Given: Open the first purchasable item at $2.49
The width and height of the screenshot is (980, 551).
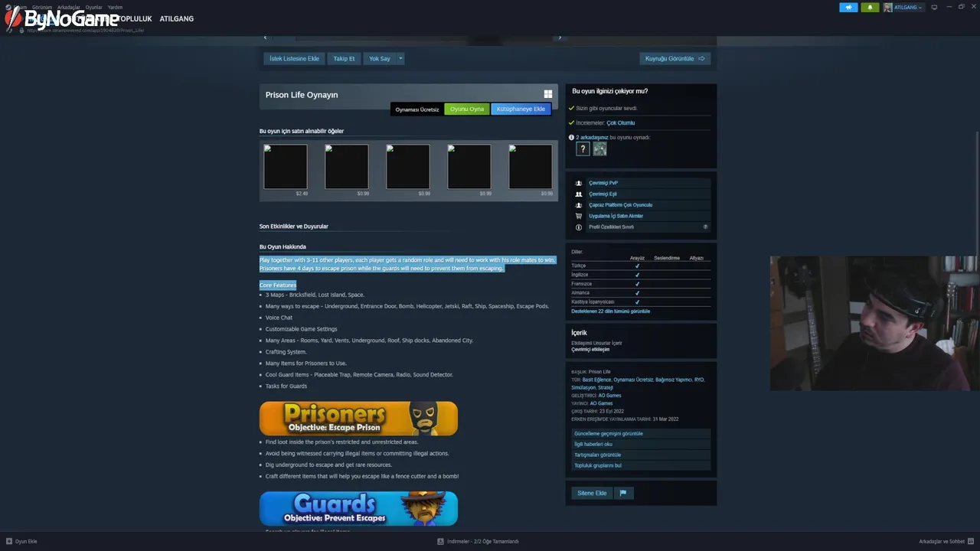Looking at the screenshot, I should (286, 167).
